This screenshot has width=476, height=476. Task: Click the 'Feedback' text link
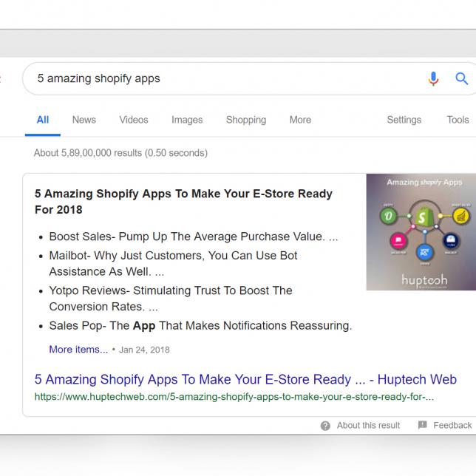click(452, 426)
